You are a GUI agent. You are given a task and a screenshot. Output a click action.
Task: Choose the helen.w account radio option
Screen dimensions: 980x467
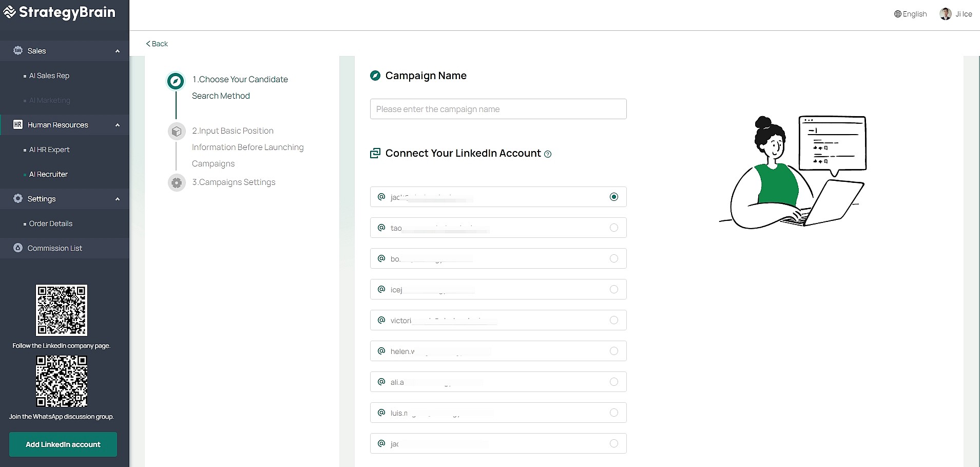coord(613,351)
